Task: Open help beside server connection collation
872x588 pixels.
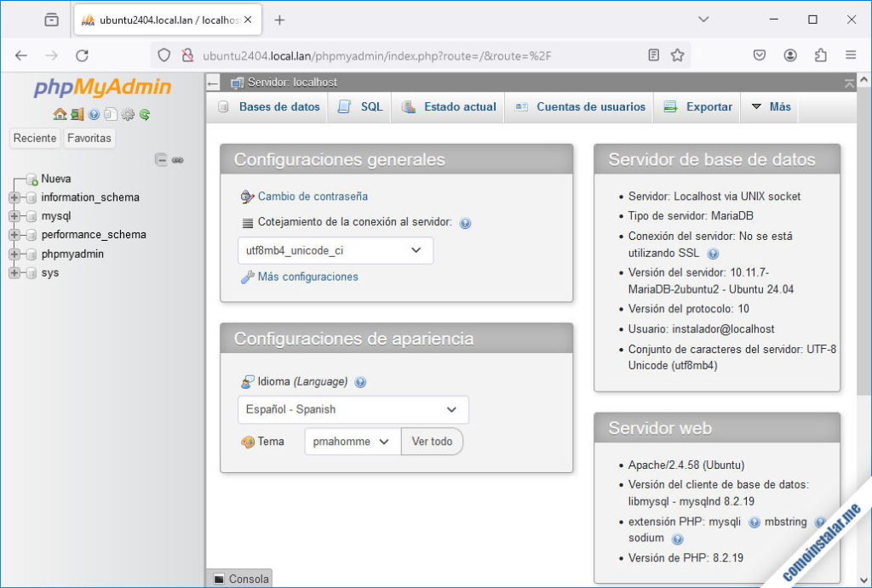Action: coord(465,223)
